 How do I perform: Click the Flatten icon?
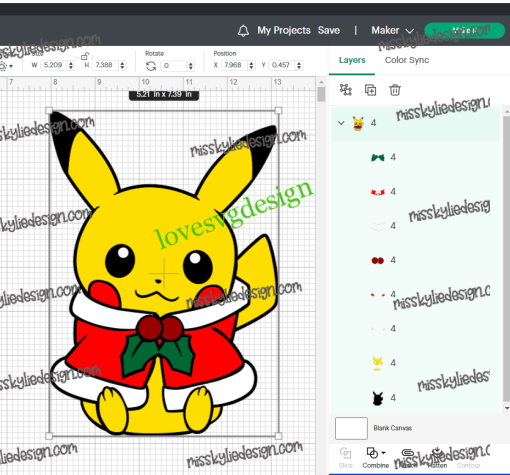point(437,453)
